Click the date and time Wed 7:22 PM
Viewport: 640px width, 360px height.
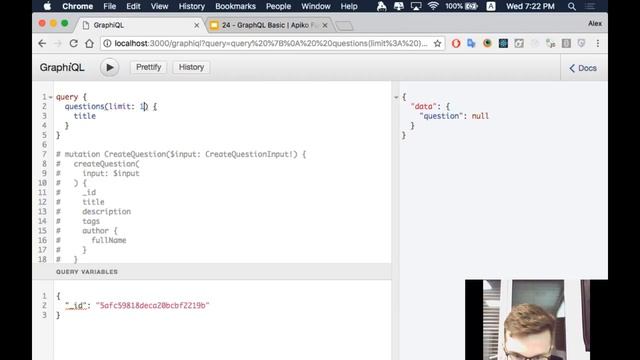(x=530, y=6)
